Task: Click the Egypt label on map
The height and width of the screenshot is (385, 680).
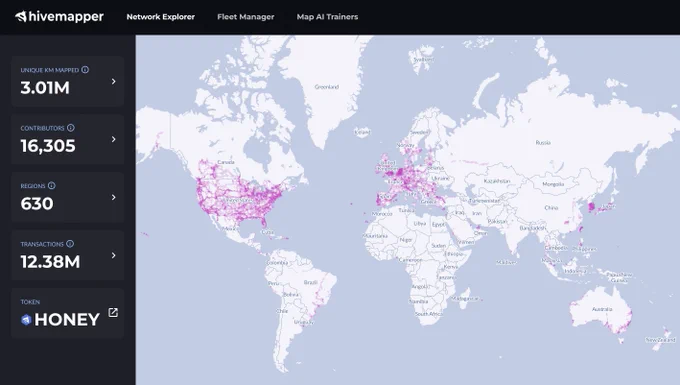Action: click(438, 224)
